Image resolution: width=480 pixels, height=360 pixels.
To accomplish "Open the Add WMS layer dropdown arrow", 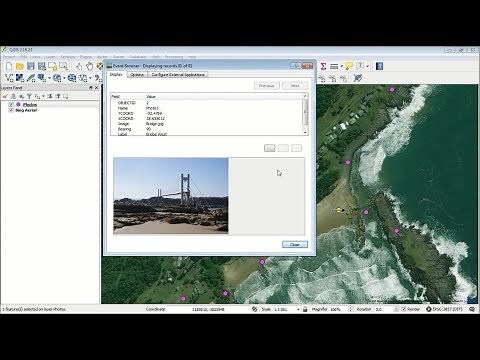I will [64, 78].
